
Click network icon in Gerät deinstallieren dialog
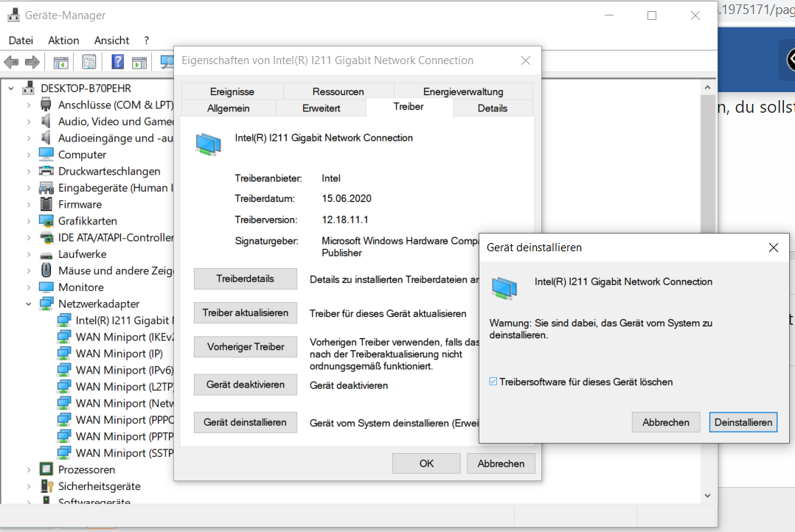pos(504,288)
